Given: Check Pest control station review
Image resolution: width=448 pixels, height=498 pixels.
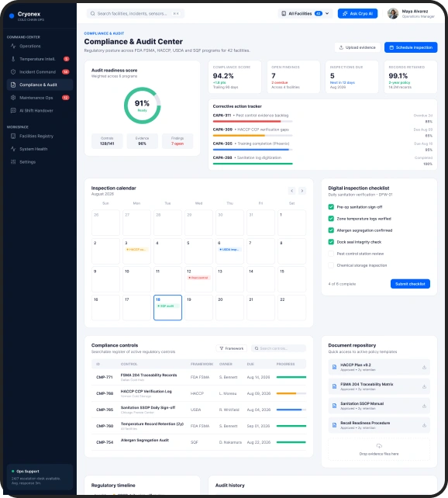Looking at the screenshot, I should [x=331, y=254].
